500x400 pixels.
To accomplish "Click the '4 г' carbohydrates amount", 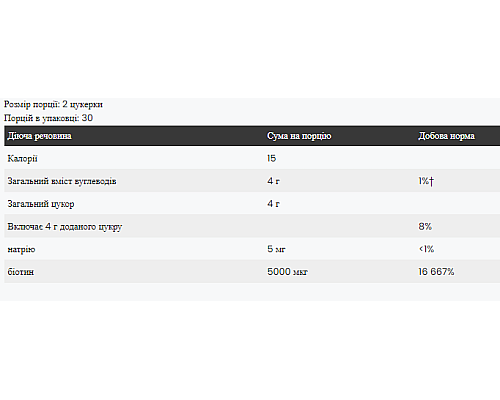I will pyautogui.click(x=273, y=181).
